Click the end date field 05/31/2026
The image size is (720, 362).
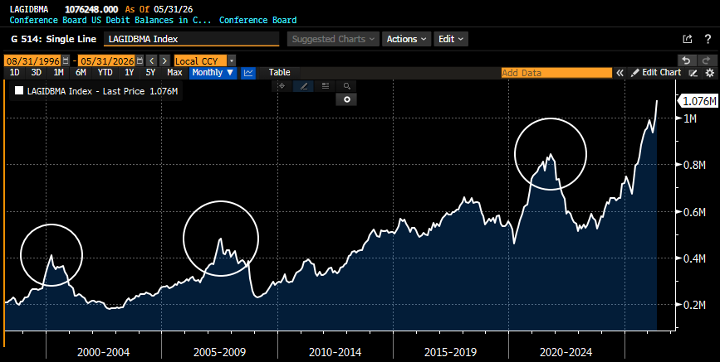click(x=107, y=61)
